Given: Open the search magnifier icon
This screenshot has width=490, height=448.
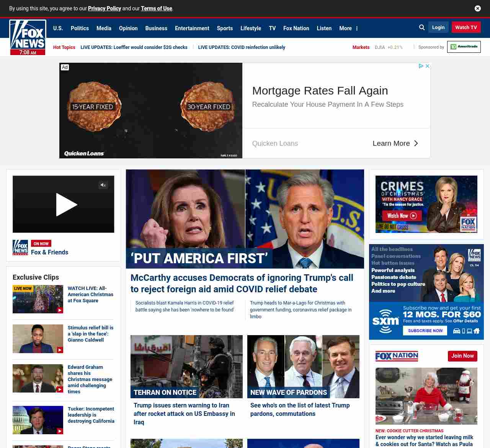Looking at the screenshot, I should [422, 28].
